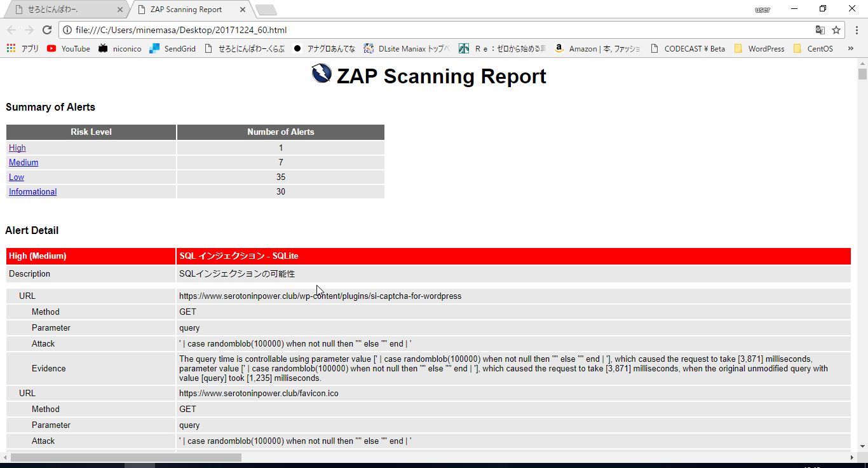Click the SQL インジェクション - SQLite alert title
This screenshot has height=468, width=868.
(239, 256)
